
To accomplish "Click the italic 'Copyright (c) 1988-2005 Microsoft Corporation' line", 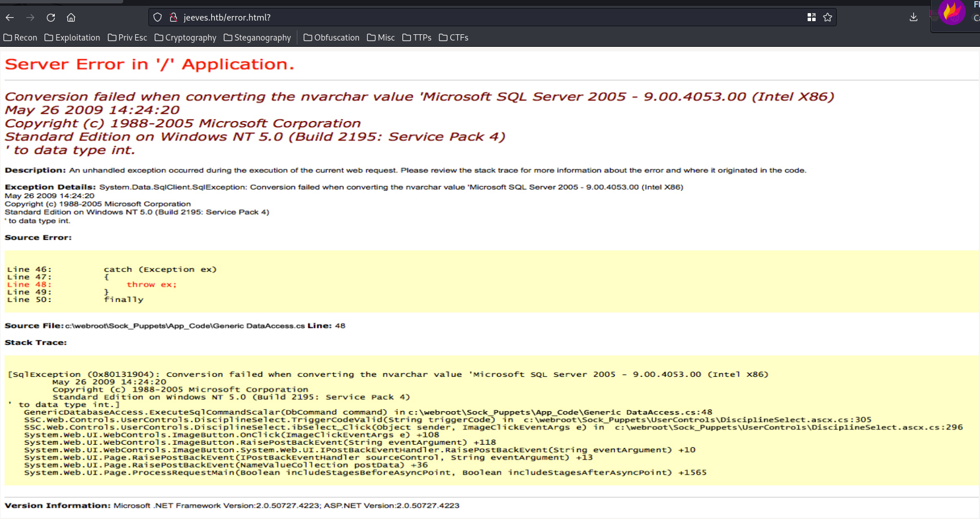I will tap(183, 123).
